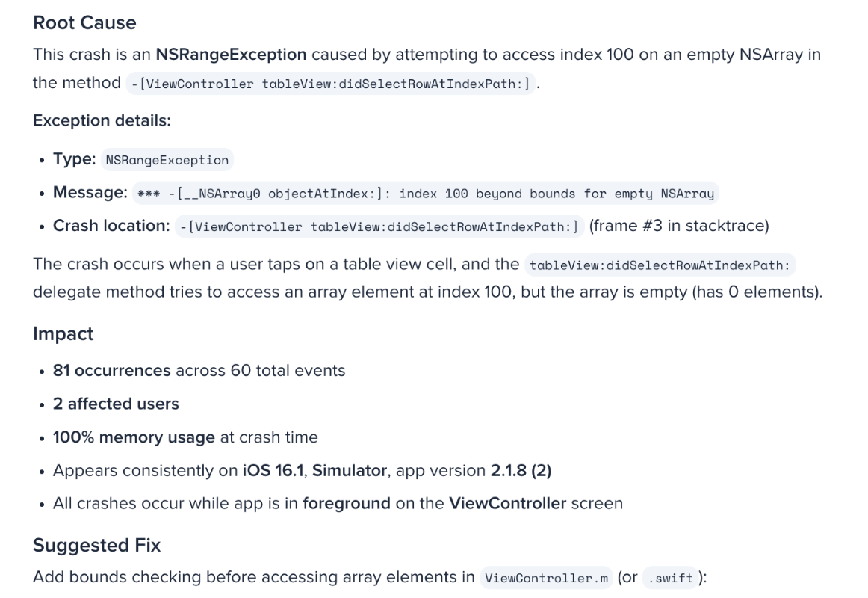
Task: Click the bold "foreground" word
Action: pyautogui.click(x=347, y=503)
